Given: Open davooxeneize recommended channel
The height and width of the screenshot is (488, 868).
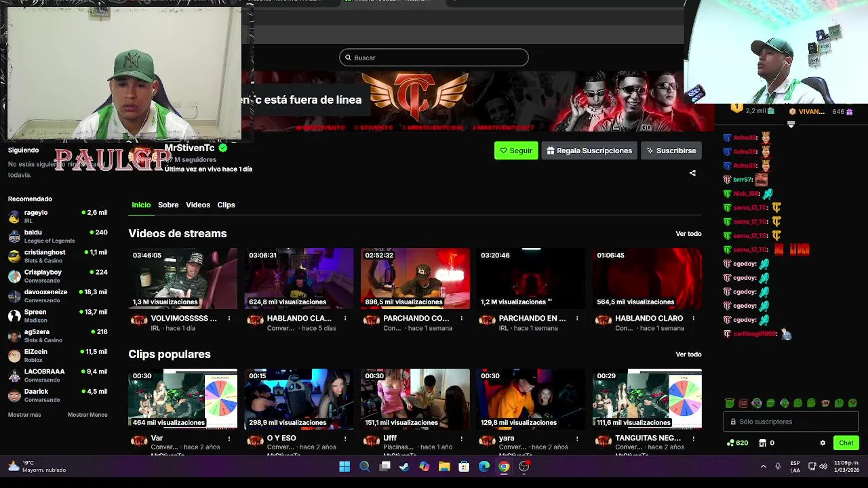Looking at the screenshot, I should 58,296.
